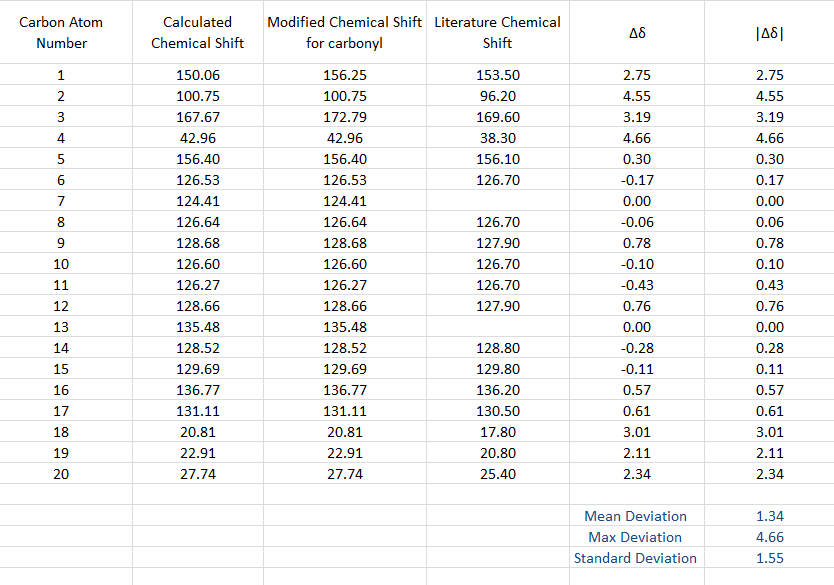Click the Literature Chemical Shift header cell
Screen dimensions: 834x585
pyautogui.click(x=497, y=32)
